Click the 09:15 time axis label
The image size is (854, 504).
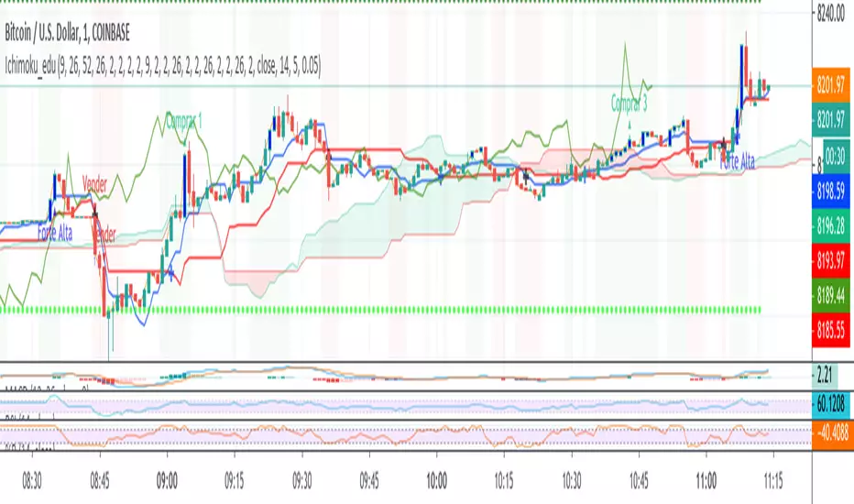235,481
